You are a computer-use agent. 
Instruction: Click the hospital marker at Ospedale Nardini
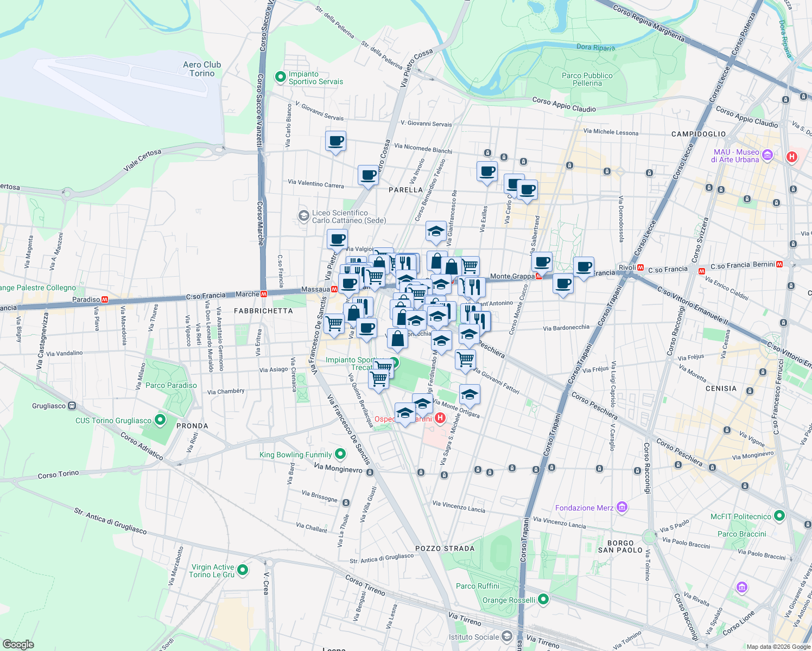(x=440, y=418)
